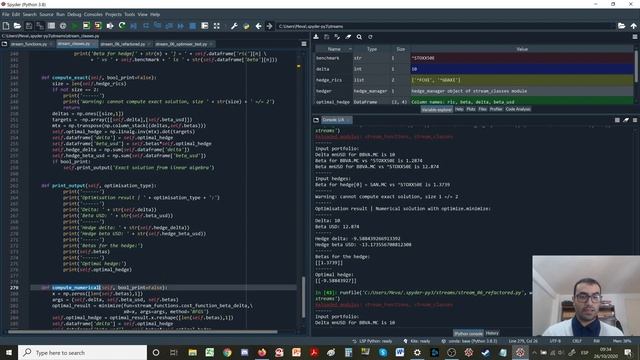Start debugging the file
This screenshot has height=360, width=640.
coord(133,26)
